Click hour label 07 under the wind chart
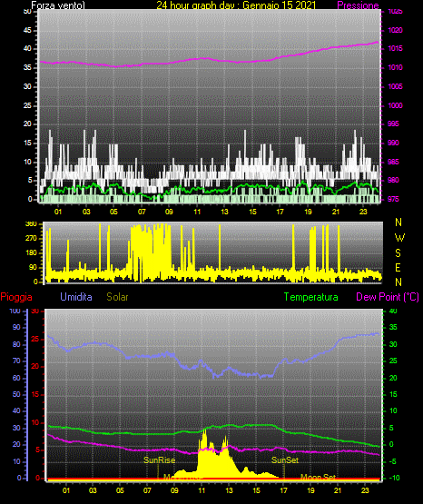The width and height of the screenshot is (423, 504). point(142,212)
